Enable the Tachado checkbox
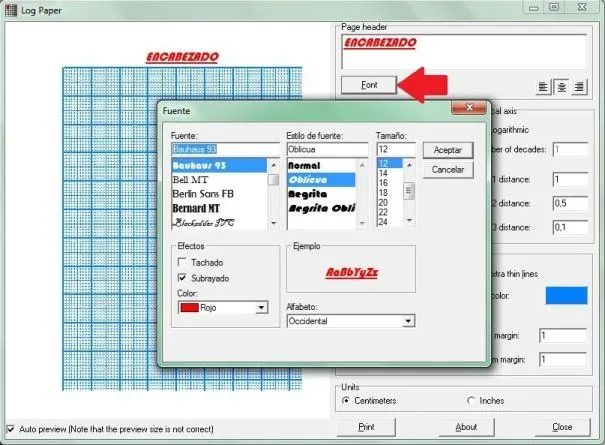 click(x=181, y=262)
